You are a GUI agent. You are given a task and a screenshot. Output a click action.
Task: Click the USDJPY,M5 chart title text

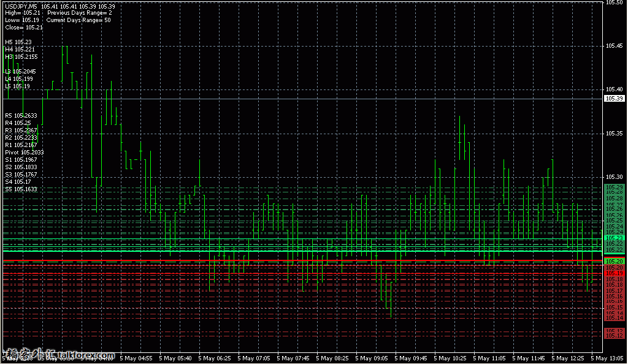coord(21,6)
